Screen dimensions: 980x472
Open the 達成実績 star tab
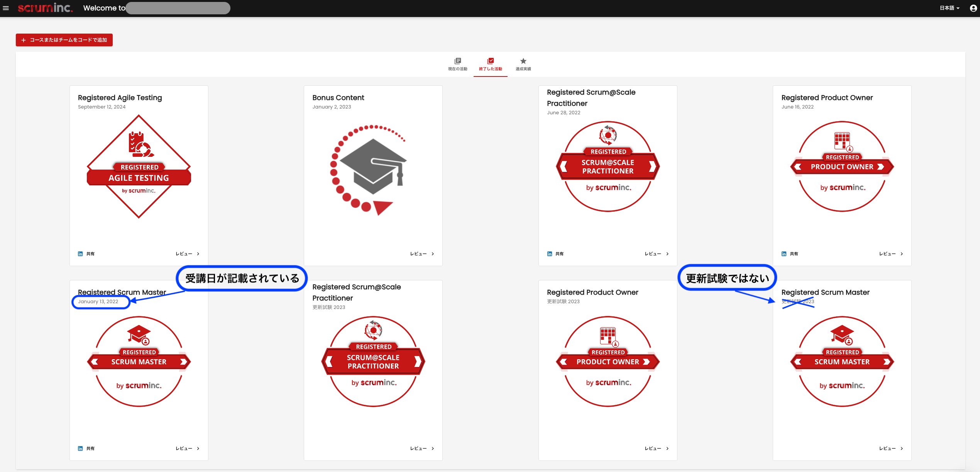(x=523, y=64)
